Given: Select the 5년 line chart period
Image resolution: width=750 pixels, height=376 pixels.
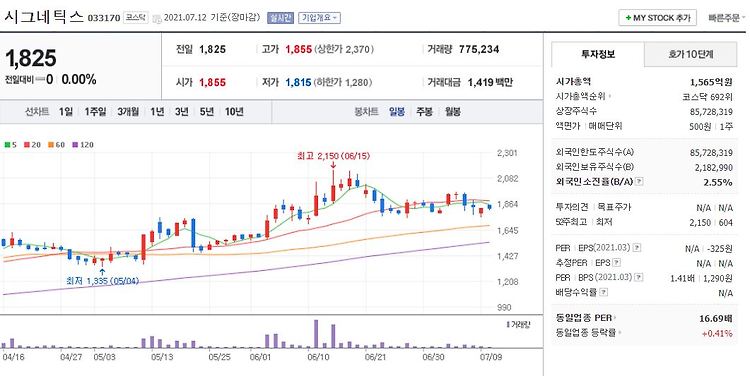Looking at the screenshot, I should (207, 112).
